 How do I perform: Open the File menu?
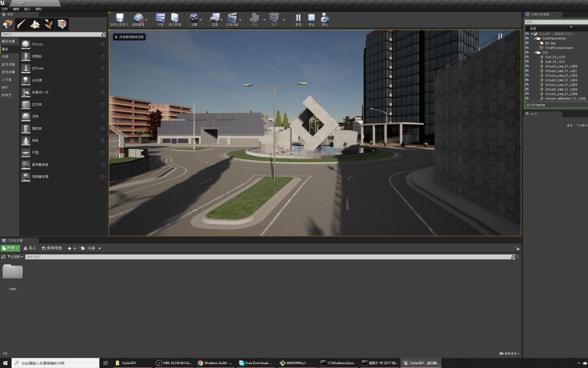5,9
